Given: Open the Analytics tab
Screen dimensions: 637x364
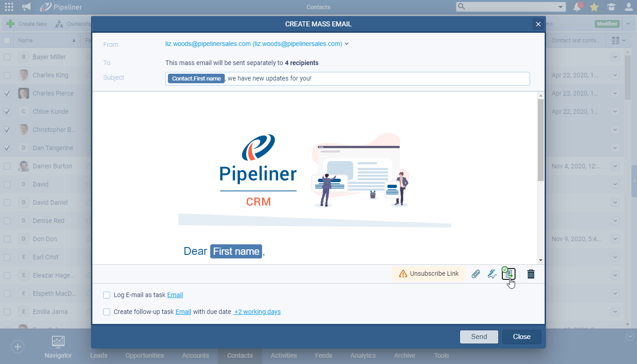Looking at the screenshot, I should tap(363, 355).
